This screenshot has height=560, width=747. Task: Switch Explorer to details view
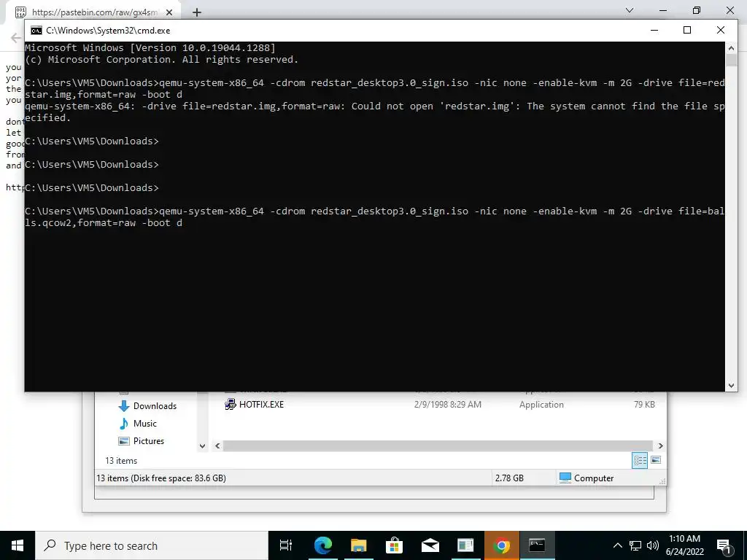point(640,460)
